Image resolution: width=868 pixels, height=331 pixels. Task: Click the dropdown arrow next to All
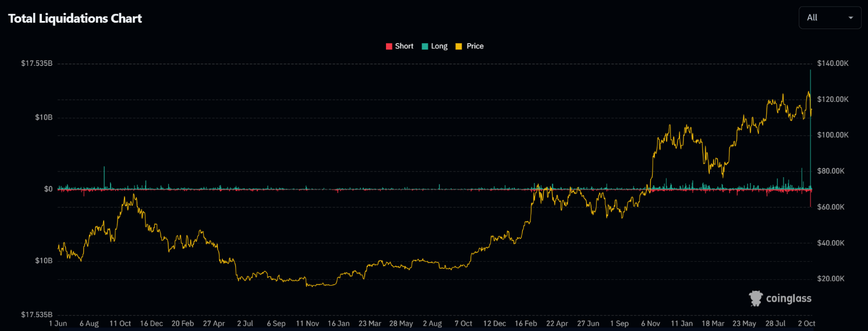(851, 17)
